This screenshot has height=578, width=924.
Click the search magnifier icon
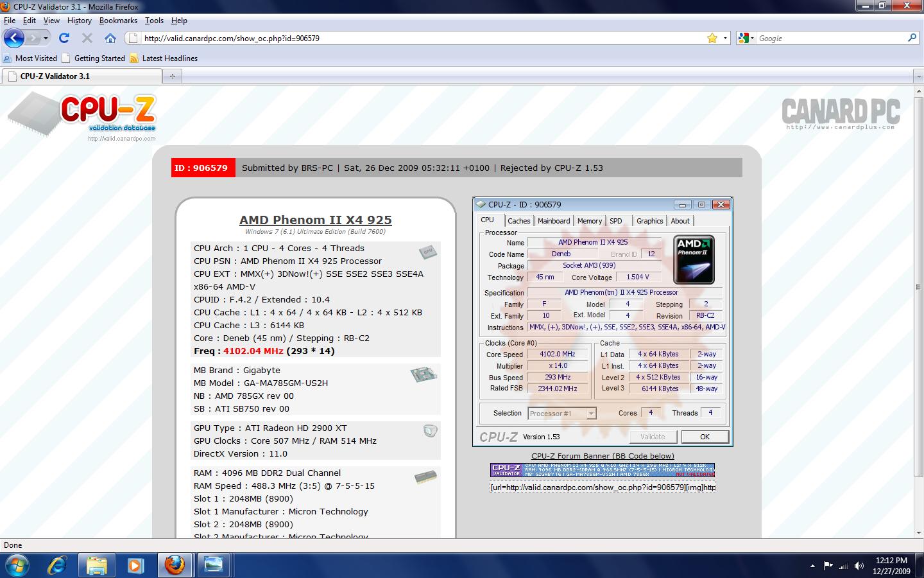[912, 38]
